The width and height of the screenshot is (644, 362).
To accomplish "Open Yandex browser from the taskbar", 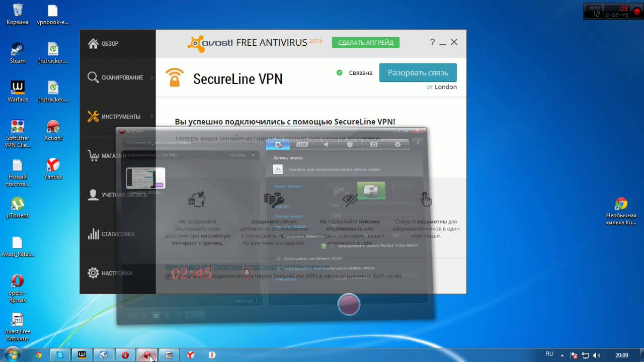I will (x=191, y=355).
